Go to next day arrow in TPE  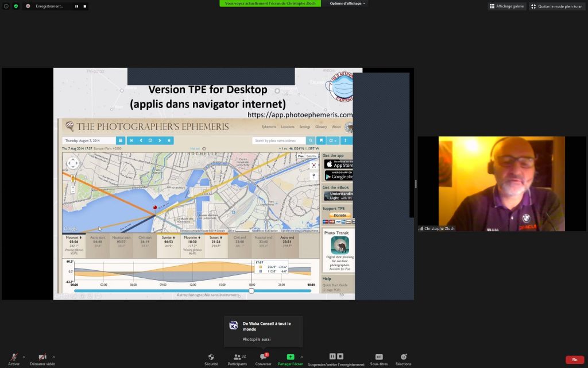pos(160,140)
